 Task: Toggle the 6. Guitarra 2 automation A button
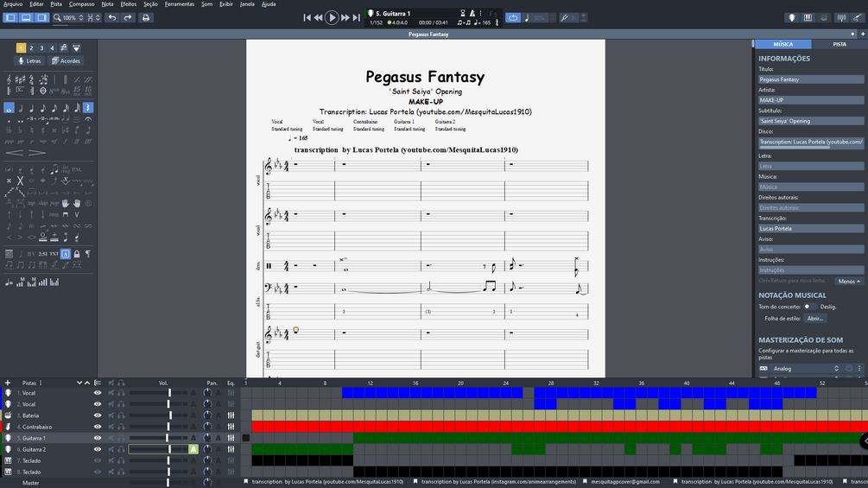click(x=193, y=449)
